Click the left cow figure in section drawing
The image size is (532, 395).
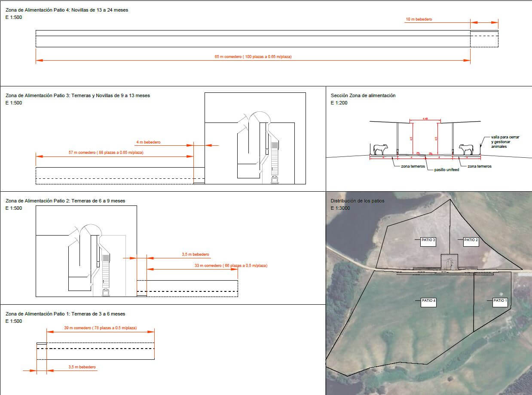(380, 149)
